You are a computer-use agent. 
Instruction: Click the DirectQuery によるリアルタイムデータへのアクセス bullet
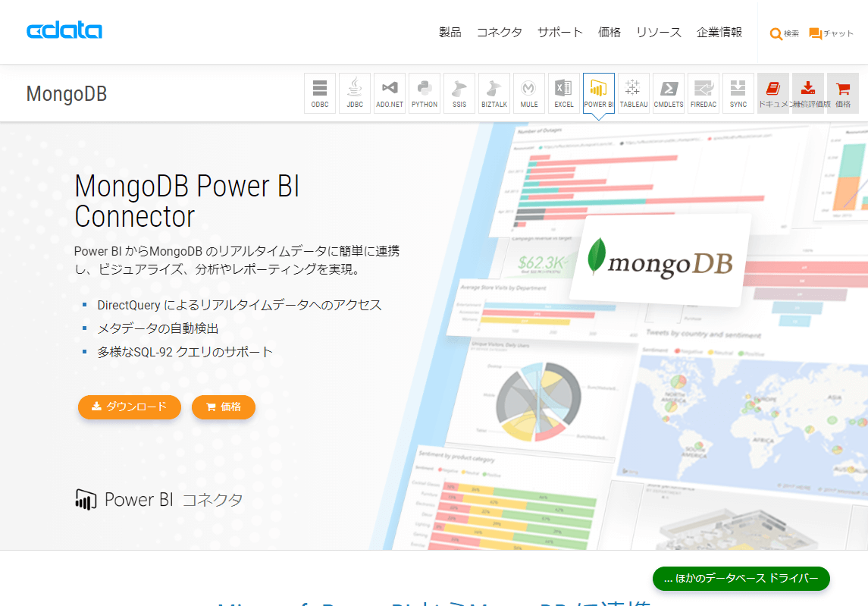(x=239, y=305)
